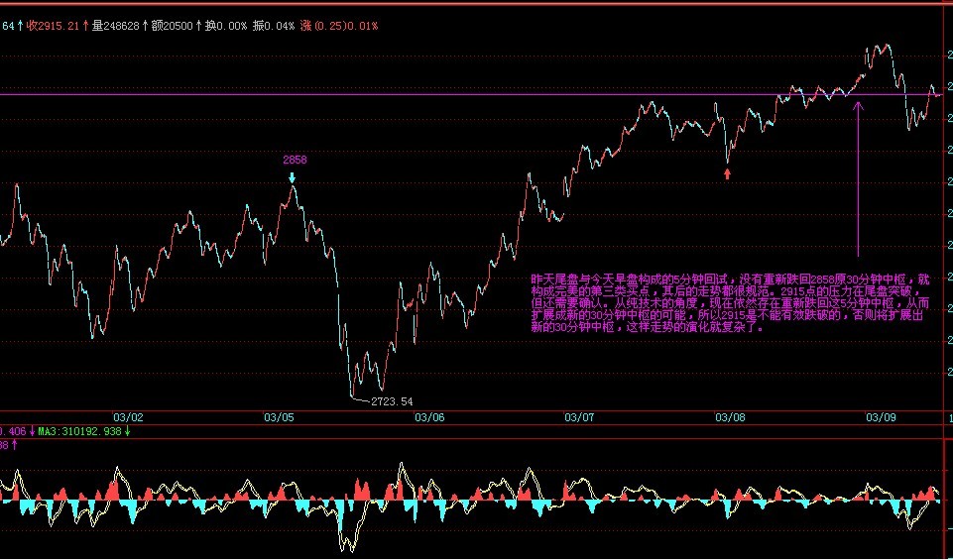953x560 pixels.
Task: Click the up arrow after amount 20500
Action: point(198,26)
